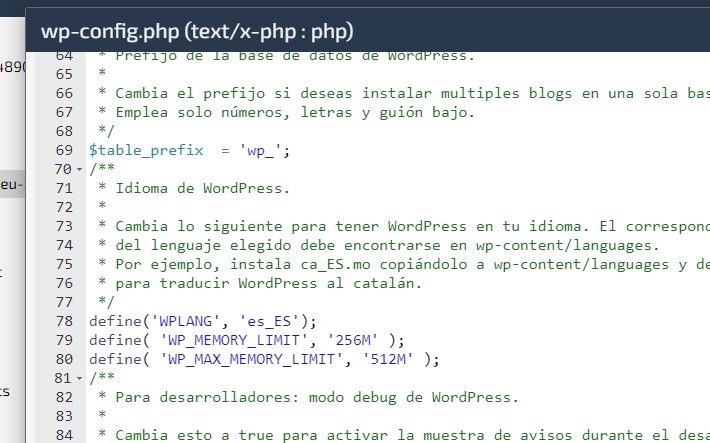The image size is (710, 443).
Task: Click the 'es_ES' language value
Action: pyautogui.click(x=269, y=321)
